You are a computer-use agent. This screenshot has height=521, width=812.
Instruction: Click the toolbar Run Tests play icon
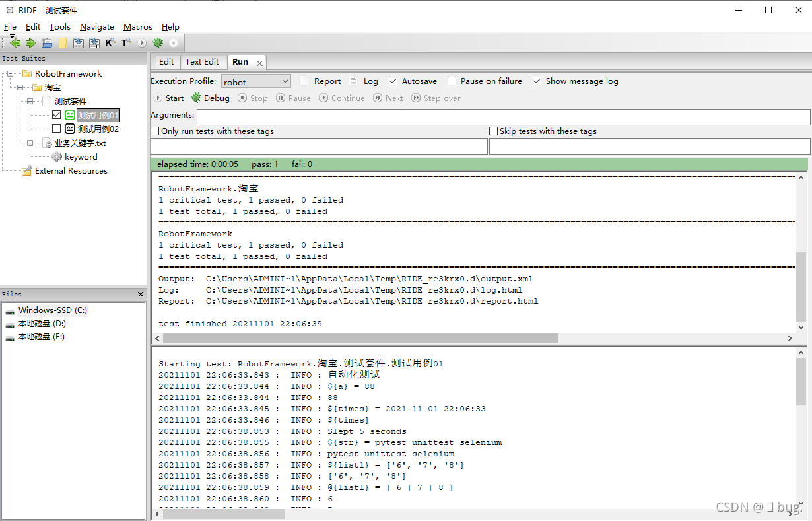142,43
